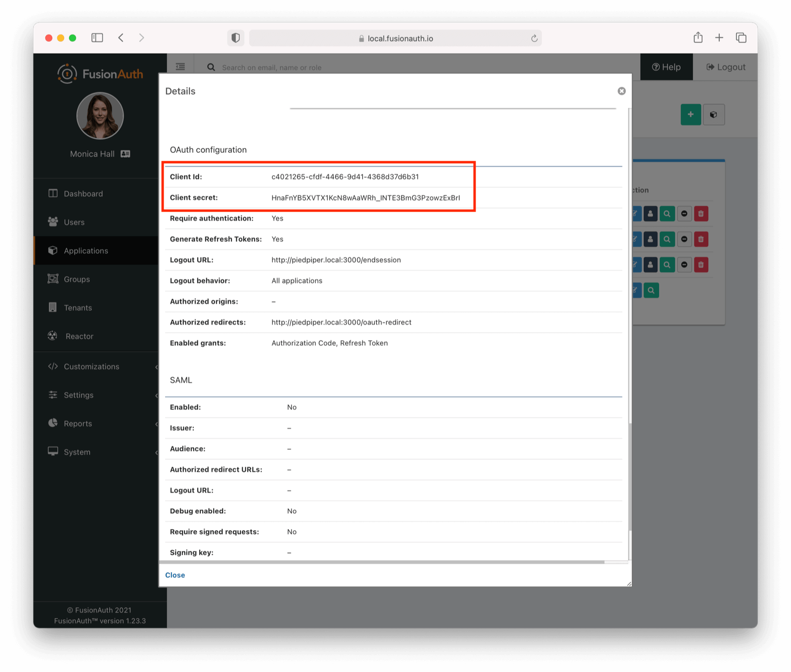Go forward using the browser forward arrow
Image resolution: width=791 pixels, height=672 pixels.
pos(142,38)
